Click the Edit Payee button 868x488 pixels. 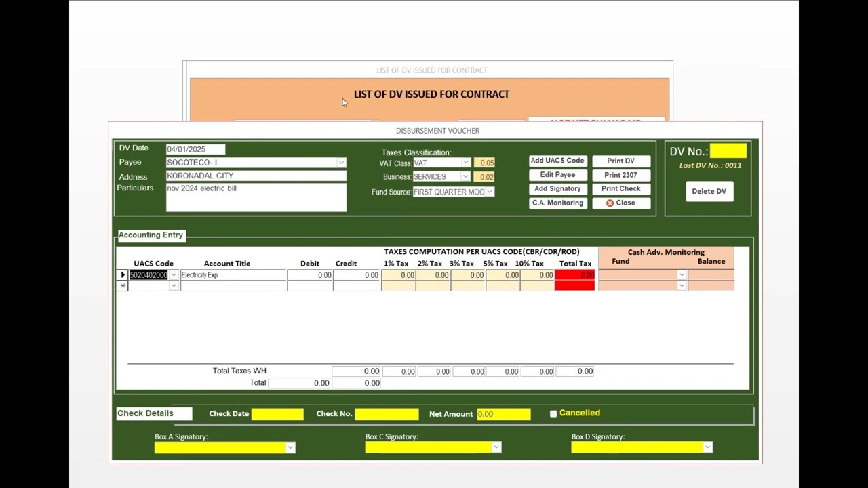[x=557, y=175]
